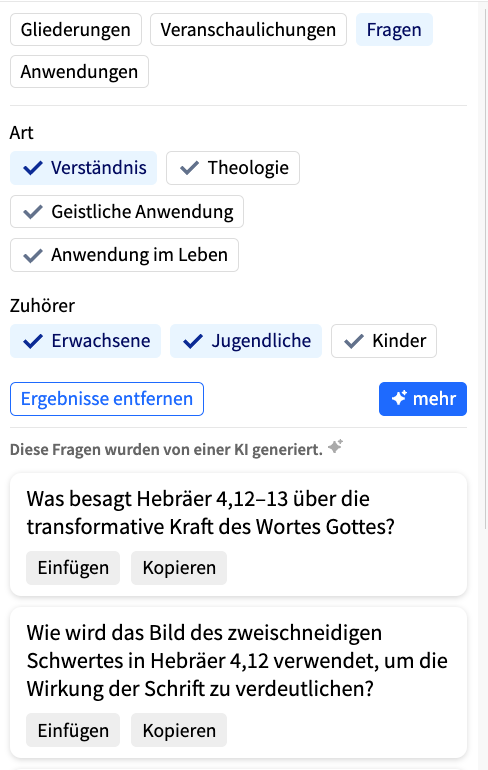Deselect the Erwachsene audience chip
This screenshot has width=488, height=770.
[x=85, y=341]
